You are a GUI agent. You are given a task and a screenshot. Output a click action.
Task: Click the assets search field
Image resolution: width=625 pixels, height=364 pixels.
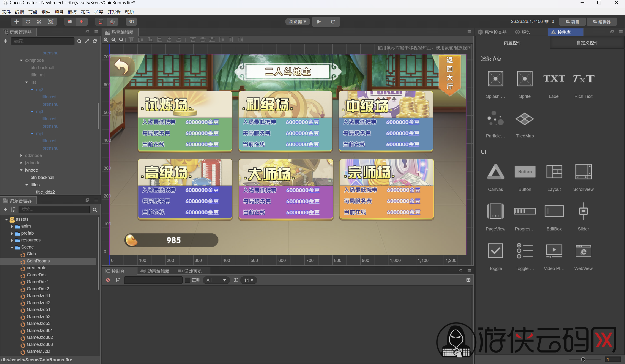point(54,210)
